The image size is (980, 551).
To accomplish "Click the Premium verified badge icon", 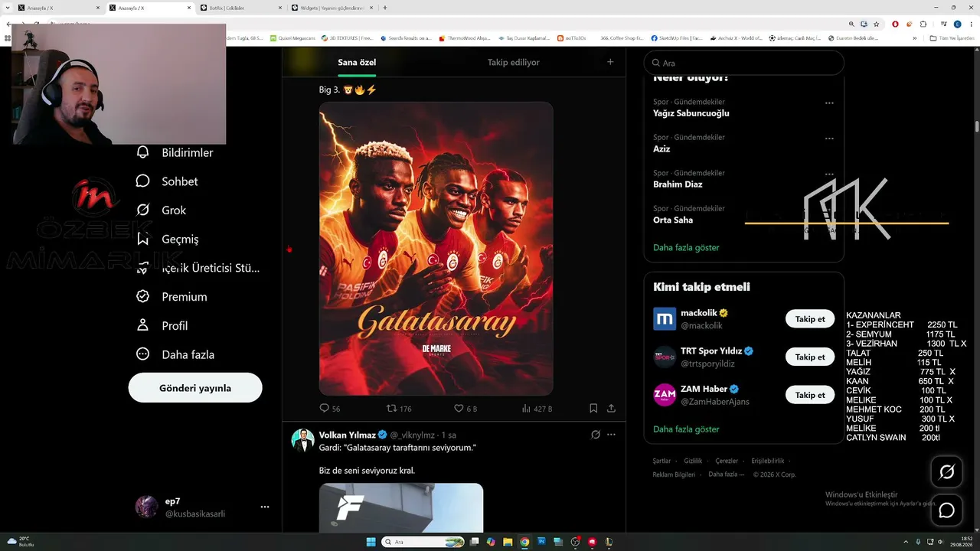I will click(142, 296).
